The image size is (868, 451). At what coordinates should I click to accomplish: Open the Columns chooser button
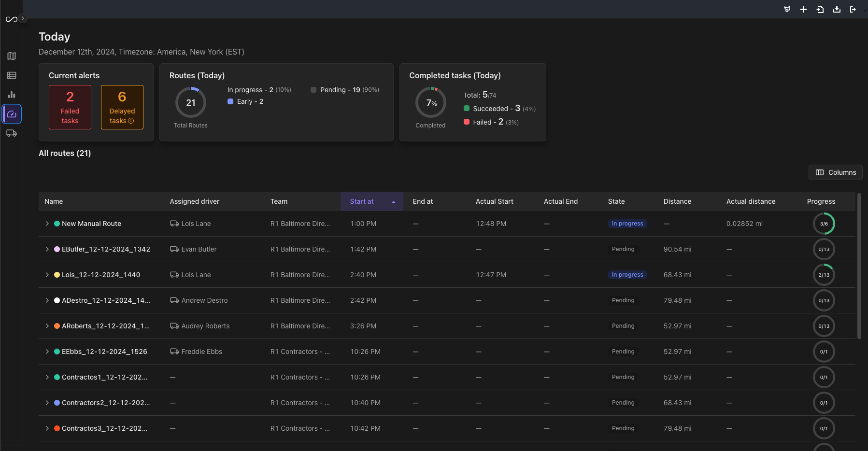click(x=836, y=172)
